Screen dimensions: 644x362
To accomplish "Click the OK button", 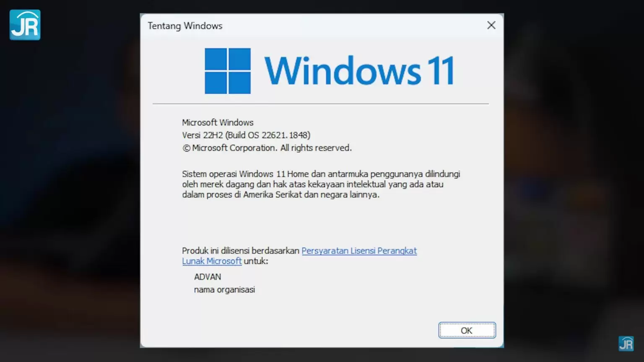I will (x=467, y=330).
